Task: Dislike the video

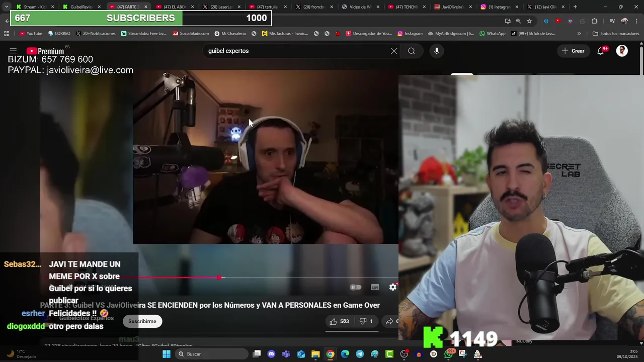Action: click(x=366, y=321)
